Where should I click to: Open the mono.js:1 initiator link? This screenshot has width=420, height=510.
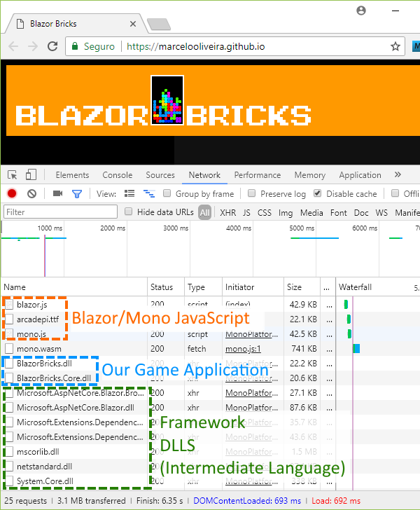243,349
